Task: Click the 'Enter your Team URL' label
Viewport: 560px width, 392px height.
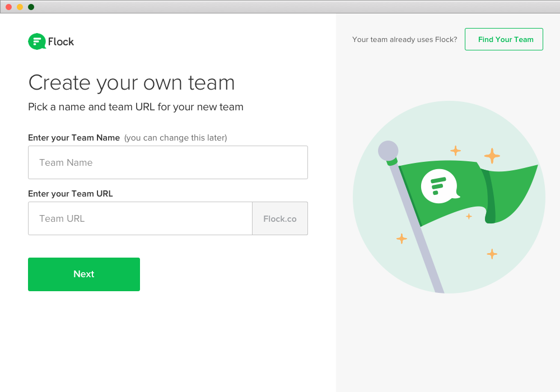Action: pos(71,194)
